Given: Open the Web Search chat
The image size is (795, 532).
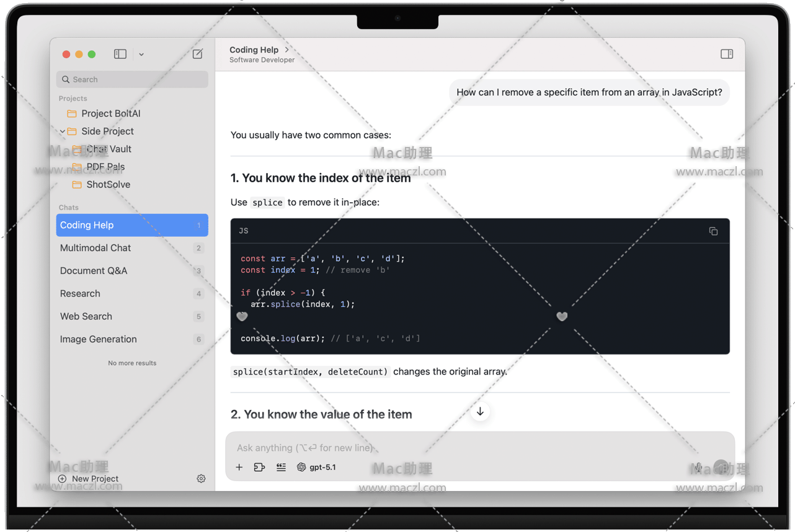Looking at the screenshot, I should click(86, 316).
